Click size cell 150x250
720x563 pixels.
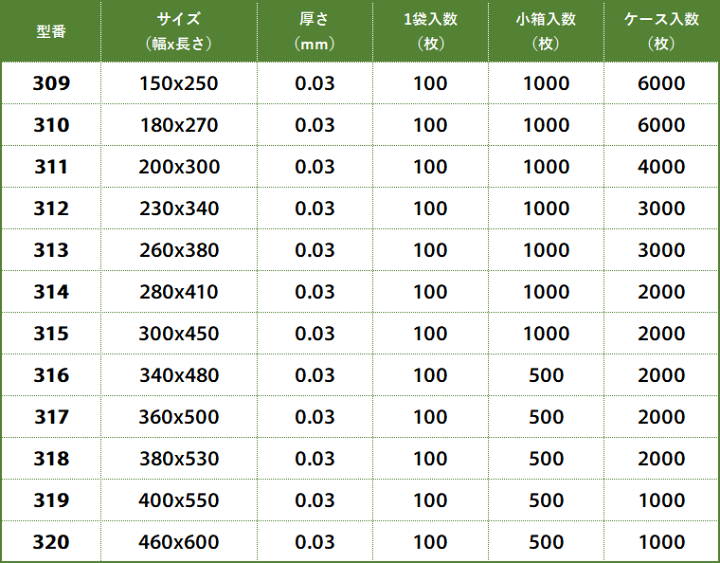pos(179,83)
